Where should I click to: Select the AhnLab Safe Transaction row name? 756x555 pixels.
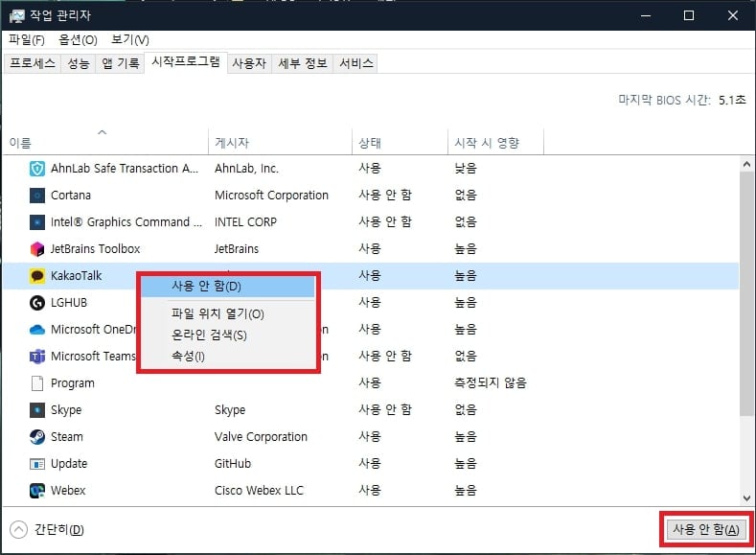click(x=125, y=169)
